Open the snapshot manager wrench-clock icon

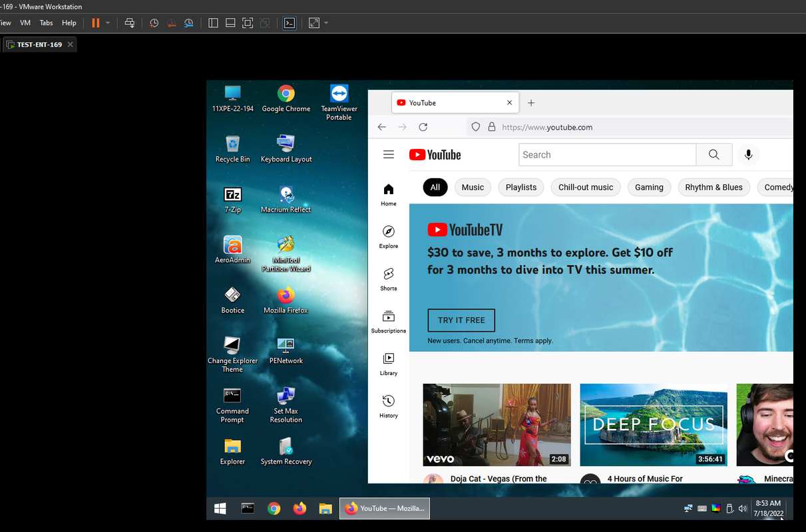(189, 23)
